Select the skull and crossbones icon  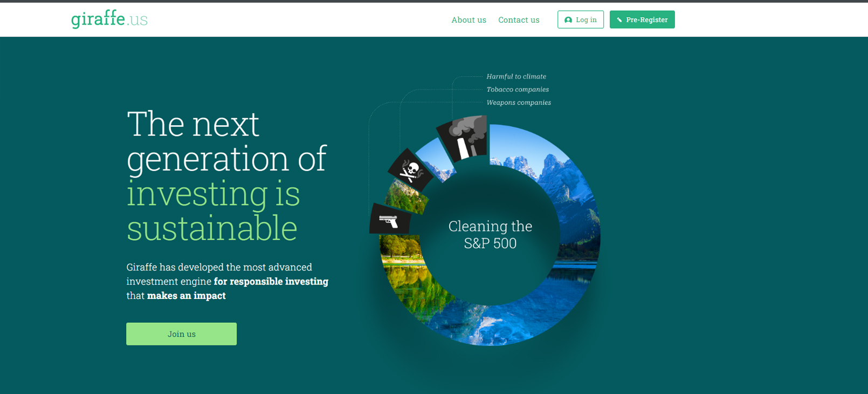[x=410, y=171]
